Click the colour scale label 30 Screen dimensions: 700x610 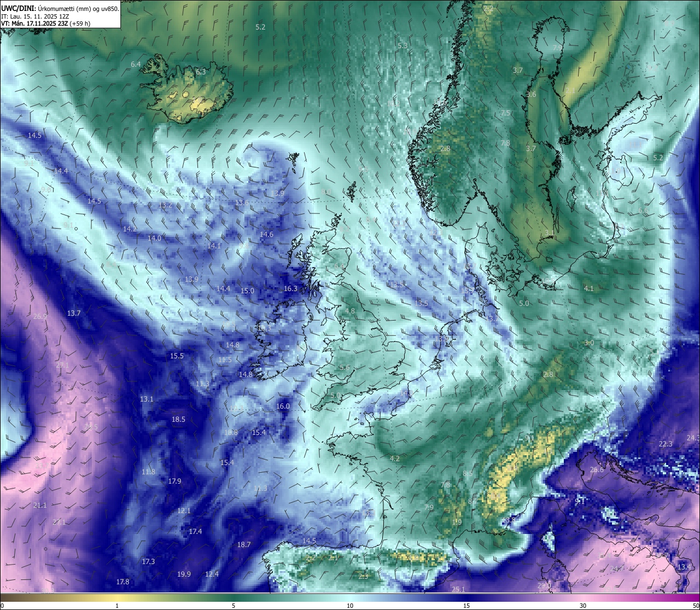[x=583, y=606]
